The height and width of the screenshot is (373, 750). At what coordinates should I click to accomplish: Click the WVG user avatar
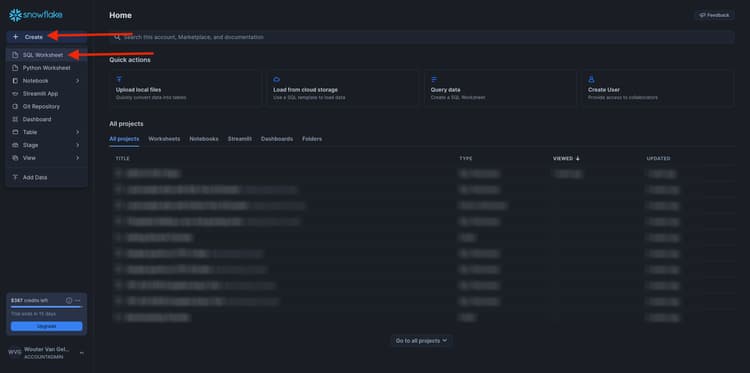(14, 352)
